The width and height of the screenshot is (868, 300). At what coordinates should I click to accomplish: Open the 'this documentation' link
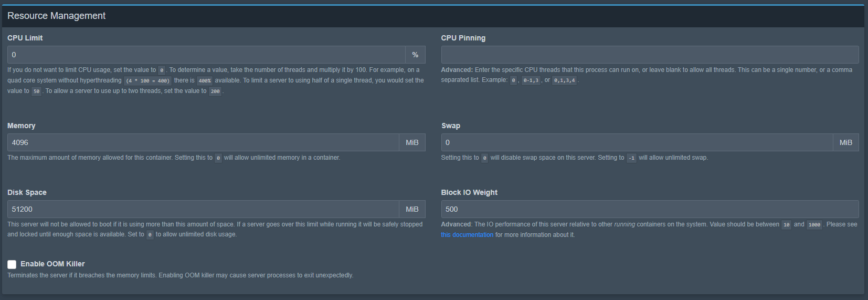(467, 235)
